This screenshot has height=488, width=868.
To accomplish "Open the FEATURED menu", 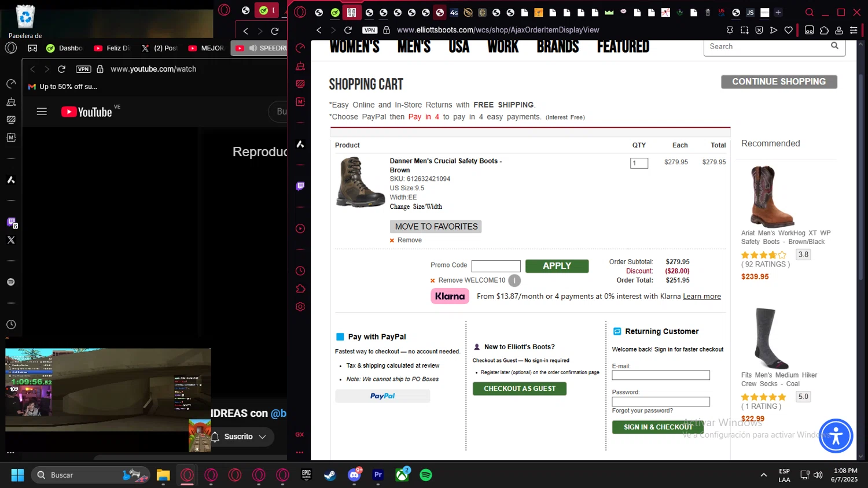I will point(623,46).
